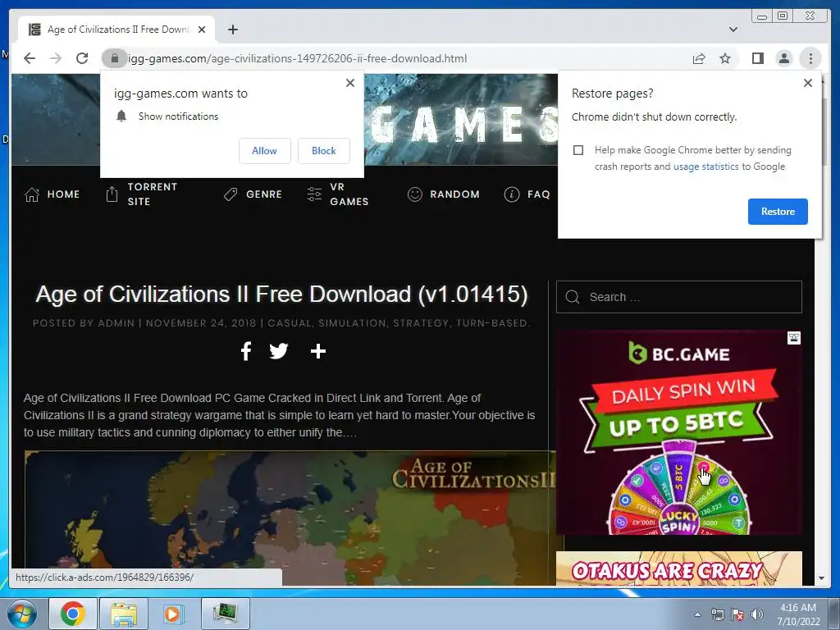Click the Age of Civilizations II post title
Viewport: 840px width, 630px height.
(x=282, y=294)
